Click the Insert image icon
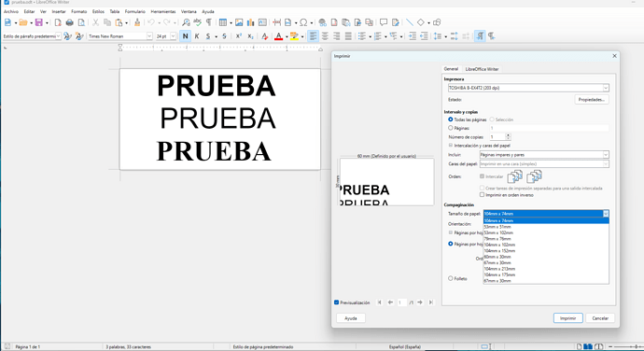The image size is (644, 351). pos(239,22)
